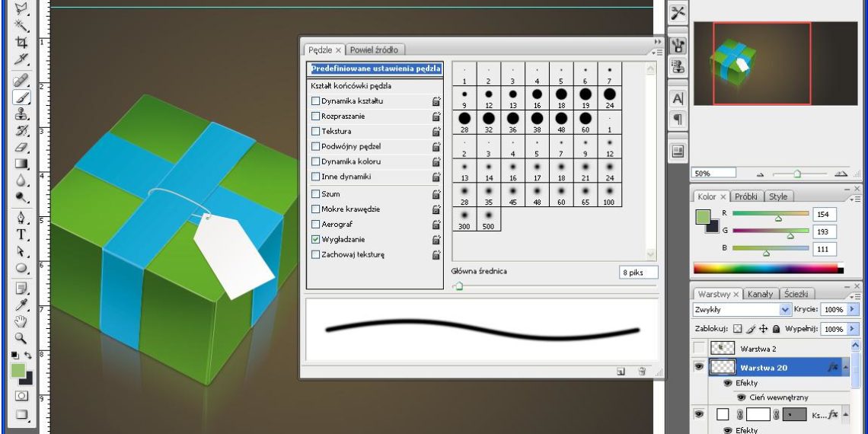Click the delete brush trash icon

pos(642,372)
